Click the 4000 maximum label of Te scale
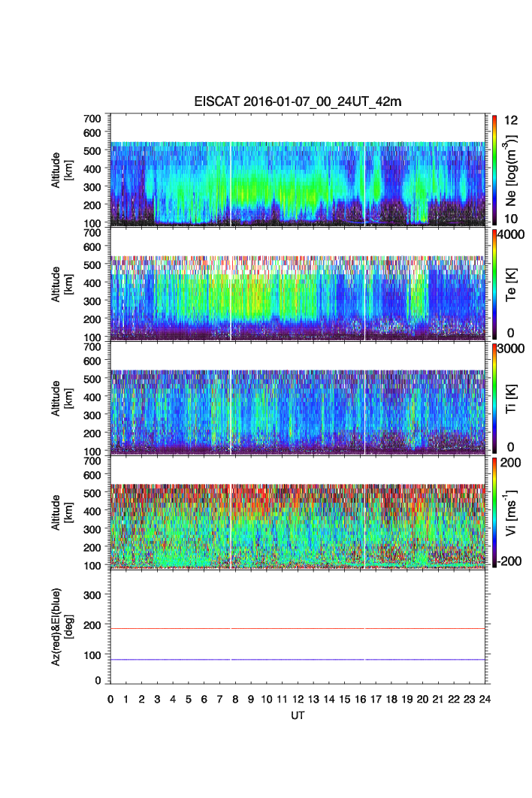 (511, 234)
